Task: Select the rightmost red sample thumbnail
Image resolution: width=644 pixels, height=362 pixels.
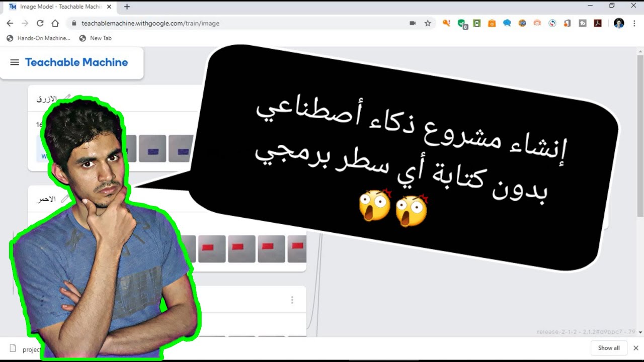Action: coord(297,249)
